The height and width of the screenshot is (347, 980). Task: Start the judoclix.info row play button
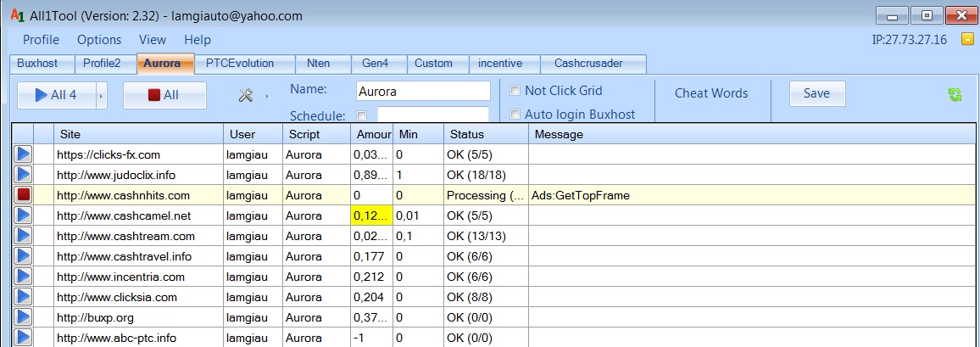click(x=23, y=175)
